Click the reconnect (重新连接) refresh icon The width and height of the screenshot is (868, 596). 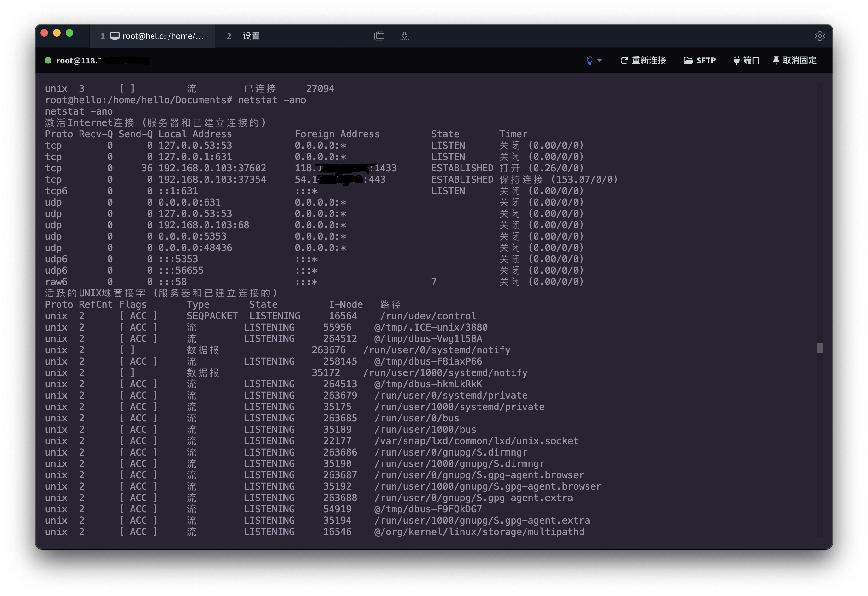(x=623, y=61)
